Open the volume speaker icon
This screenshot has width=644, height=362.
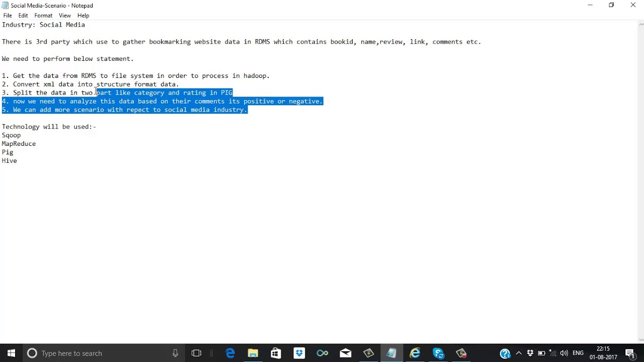564,353
